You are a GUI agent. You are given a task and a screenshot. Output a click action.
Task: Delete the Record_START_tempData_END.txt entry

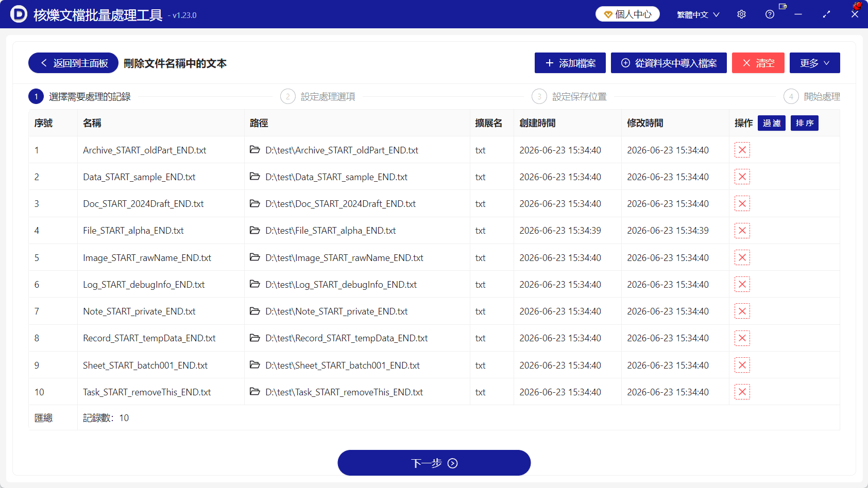[x=742, y=338]
